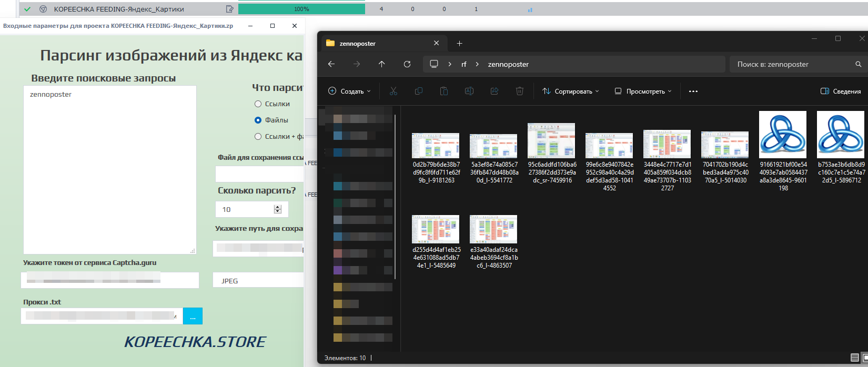This screenshot has height=367, width=868.
Task: Select the Файлы radio option
Action: coord(258,120)
